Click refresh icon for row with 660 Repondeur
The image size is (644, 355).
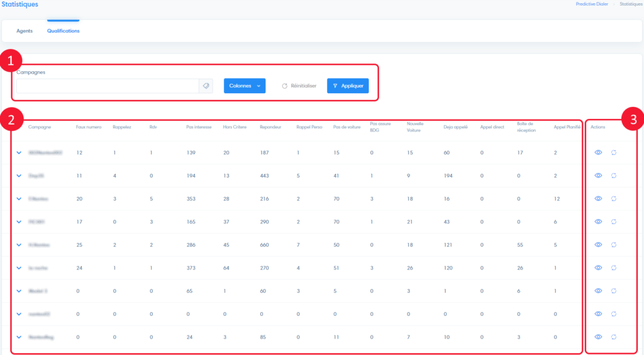(614, 245)
